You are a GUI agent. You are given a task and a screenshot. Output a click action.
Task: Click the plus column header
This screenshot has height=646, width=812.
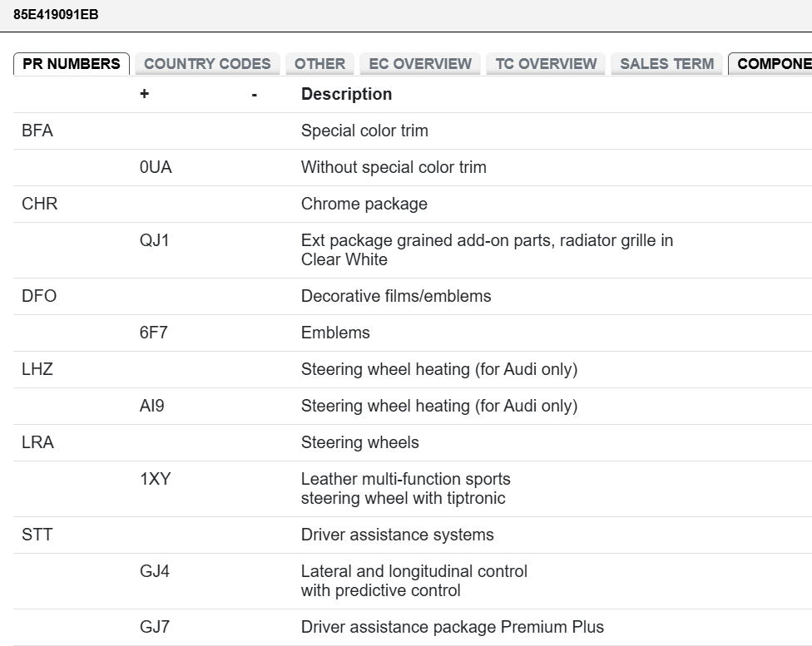[145, 94]
